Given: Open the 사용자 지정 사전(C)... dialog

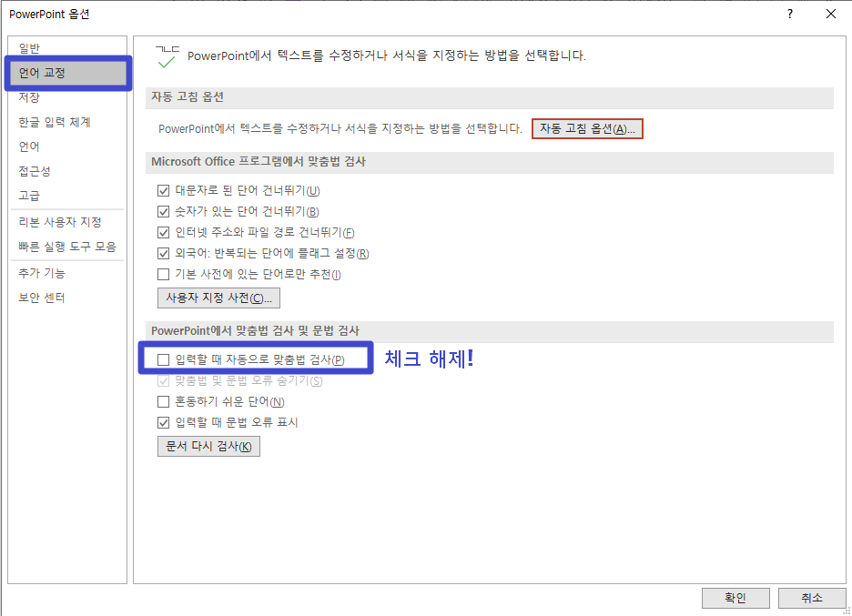Looking at the screenshot, I should (x=219, y=298).
